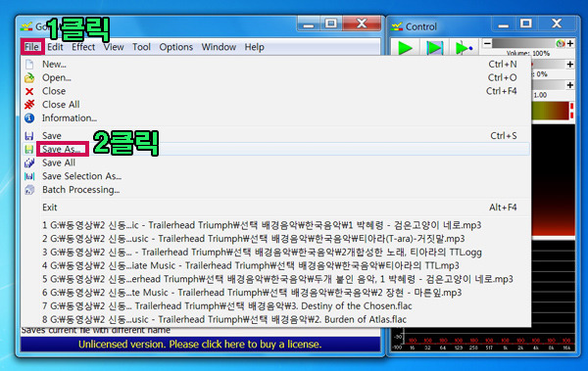The width and height of the screenshot is (588, 371).
Task: Close the Control window
Action: pos(557,23)
